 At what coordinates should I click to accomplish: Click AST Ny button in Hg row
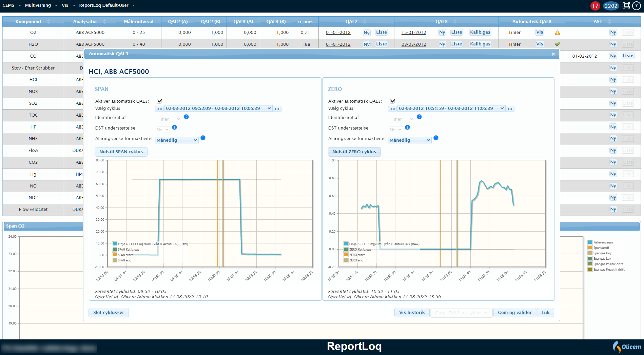(613, 174)
